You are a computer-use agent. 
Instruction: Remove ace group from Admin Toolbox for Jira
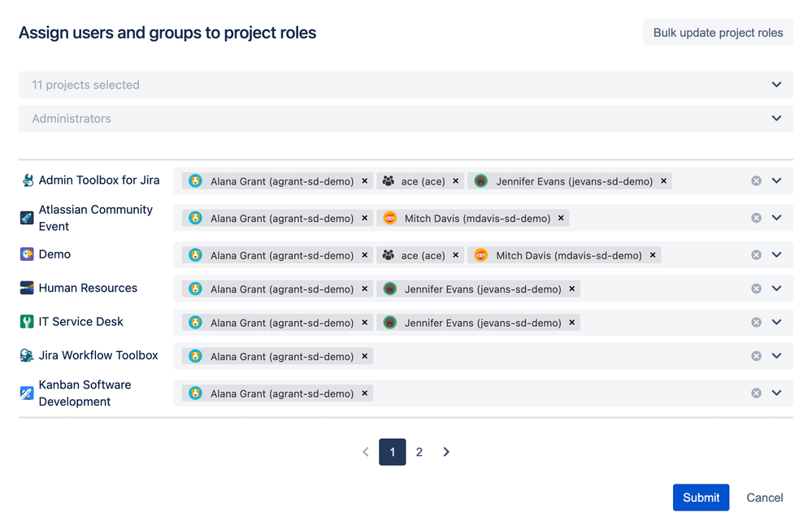pyautogui.click(x=456, y=181)
